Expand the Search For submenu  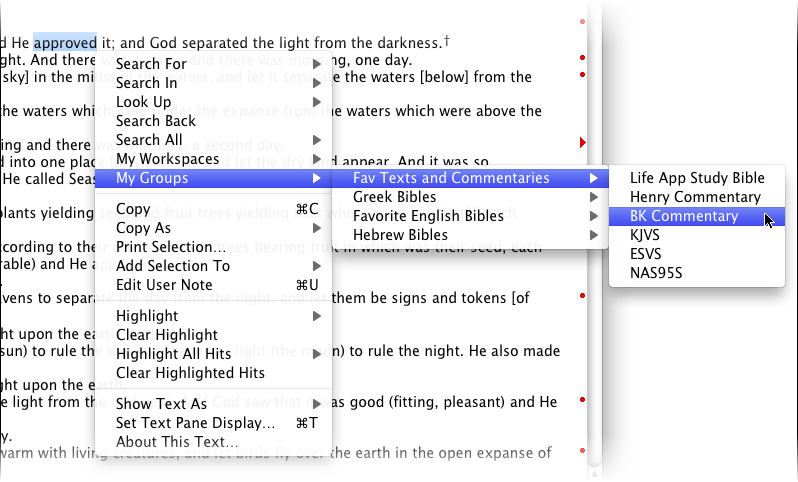click(151, 64)
